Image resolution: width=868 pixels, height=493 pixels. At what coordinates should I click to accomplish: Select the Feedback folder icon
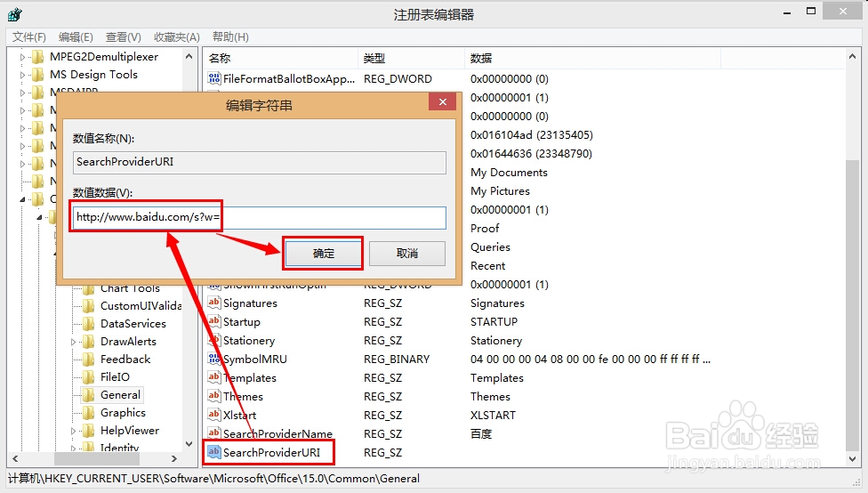click(89, 359)
